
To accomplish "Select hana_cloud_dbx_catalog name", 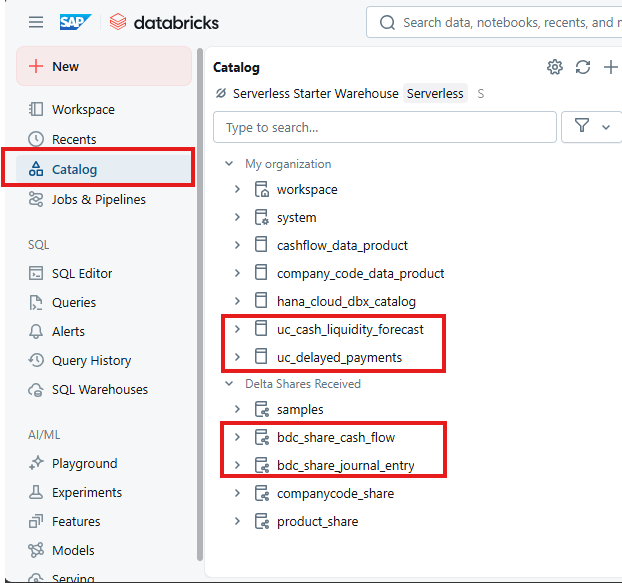I will coord(346,301).
